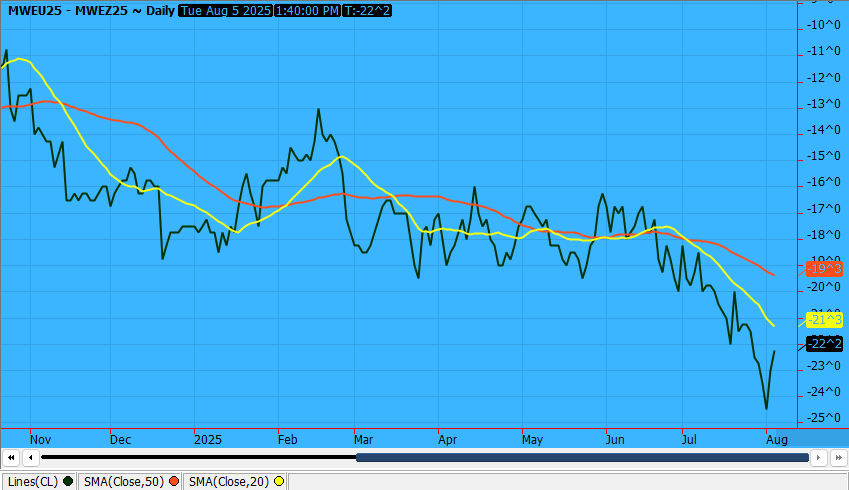Click the dark blue horizontal scrollbar thumb
Viewport: 849px width, 490px height.
[x=581, y=457]
